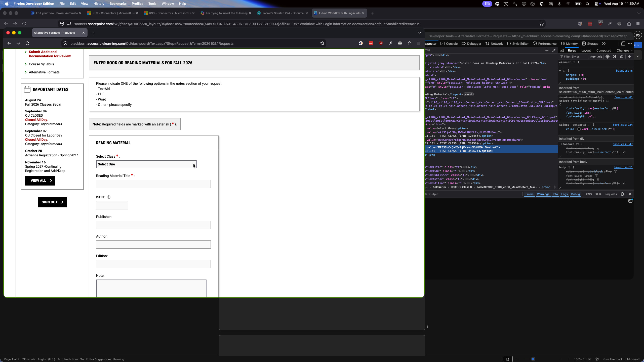Click the event badge next to legend
644x362 pixels.
[x=468, y=94]
